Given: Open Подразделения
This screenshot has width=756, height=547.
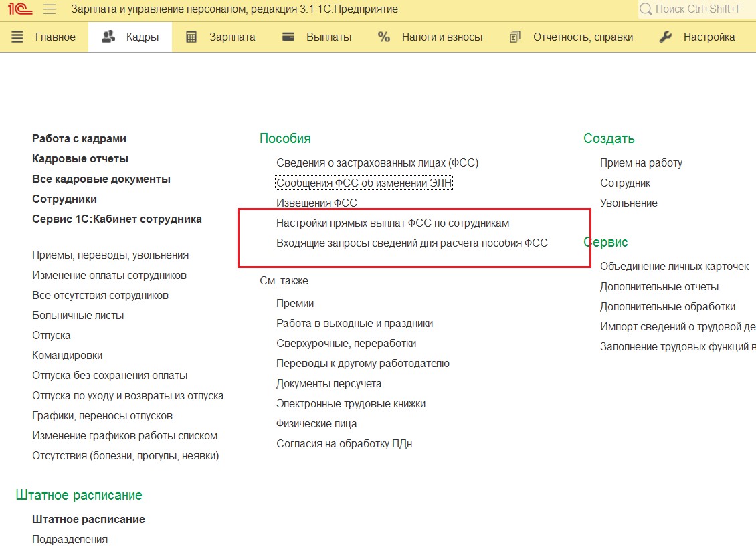Looking at the screenshot, I should click(70, 539).
